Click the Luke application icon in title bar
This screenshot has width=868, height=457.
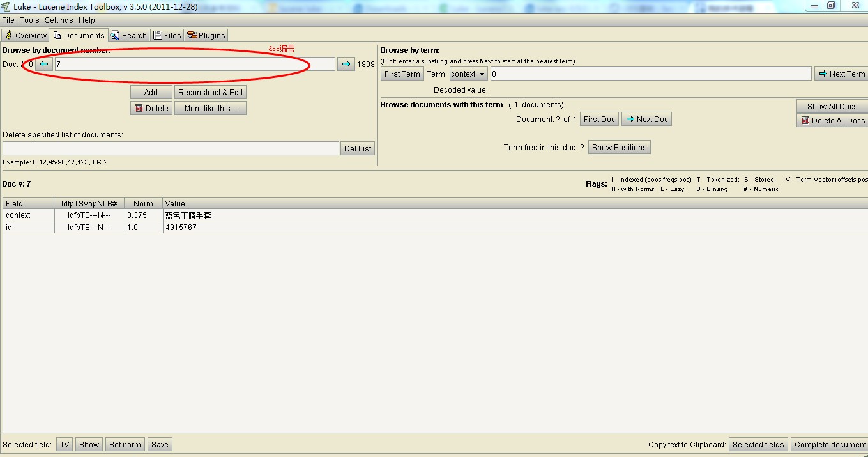point(6,6)
